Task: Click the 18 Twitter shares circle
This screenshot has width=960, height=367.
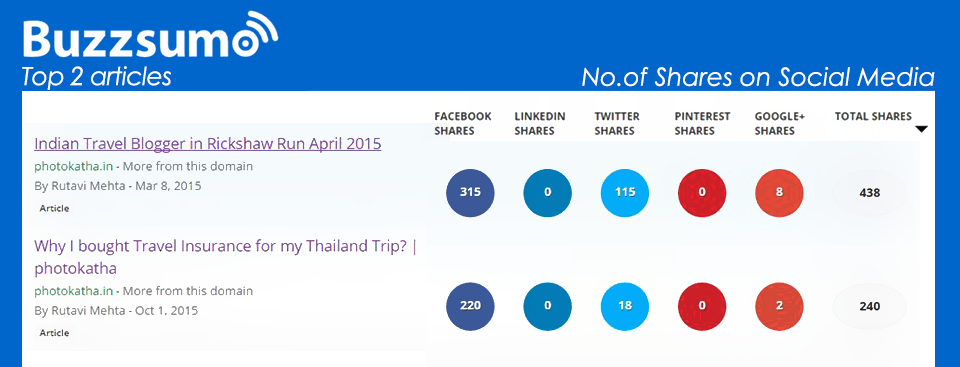Action: pos(625,306)
